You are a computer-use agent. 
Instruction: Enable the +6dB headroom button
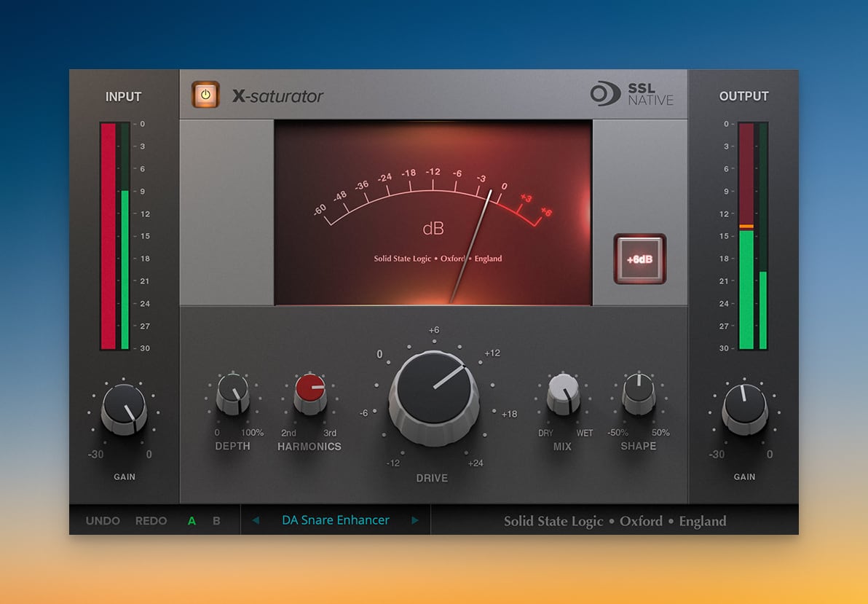[639, 259]
